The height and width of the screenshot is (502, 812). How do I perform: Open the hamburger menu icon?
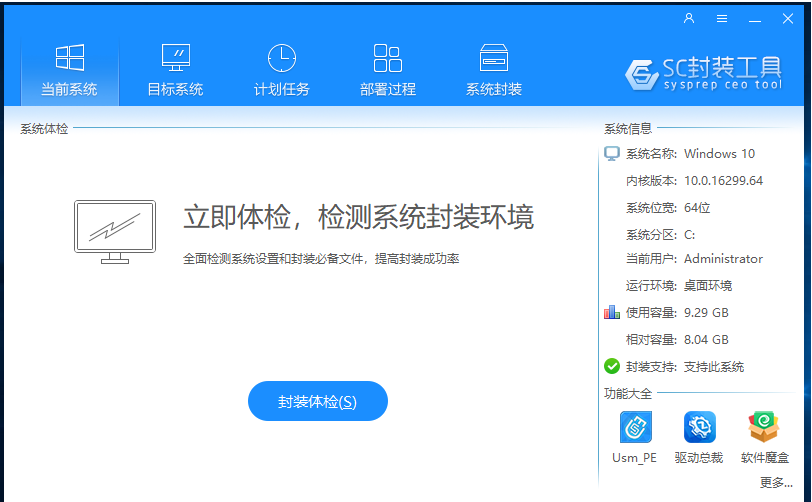tap(722, 19)
